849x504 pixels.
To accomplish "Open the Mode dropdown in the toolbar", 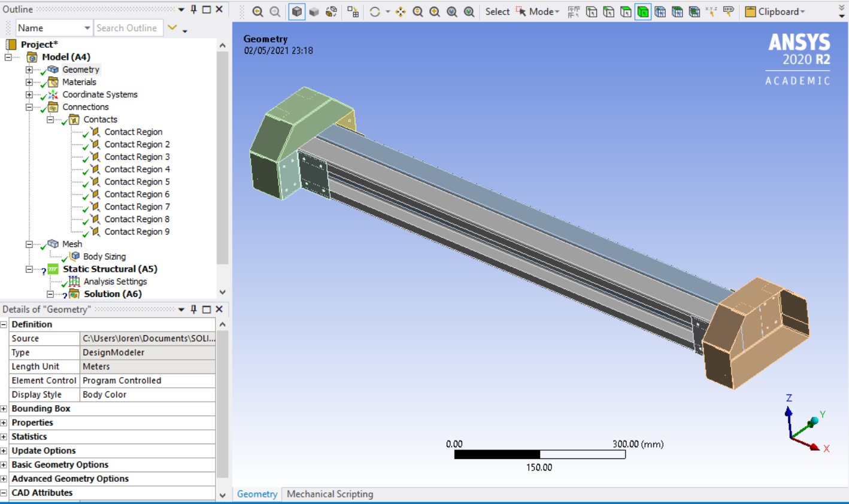I will 542,11.
